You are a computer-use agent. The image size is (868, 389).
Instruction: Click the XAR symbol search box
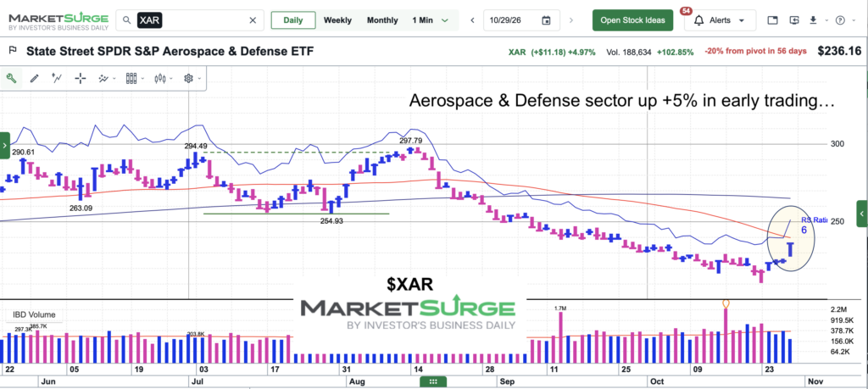[190, 20]
